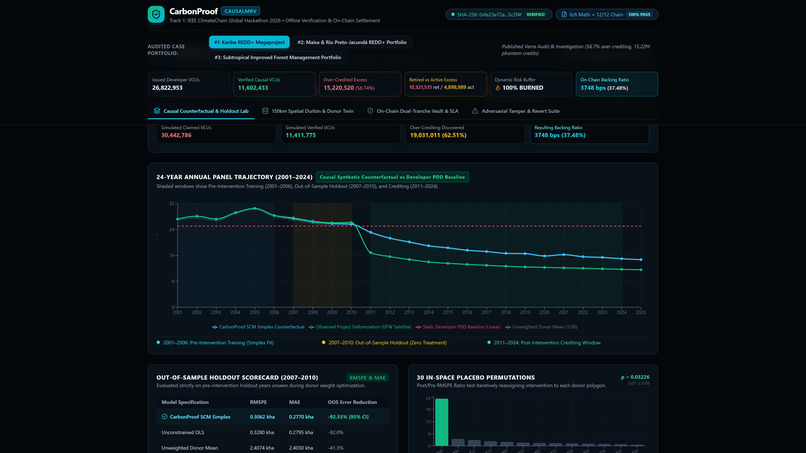Click the database icon on Spatial Durbin tab

tap(265, 111)
